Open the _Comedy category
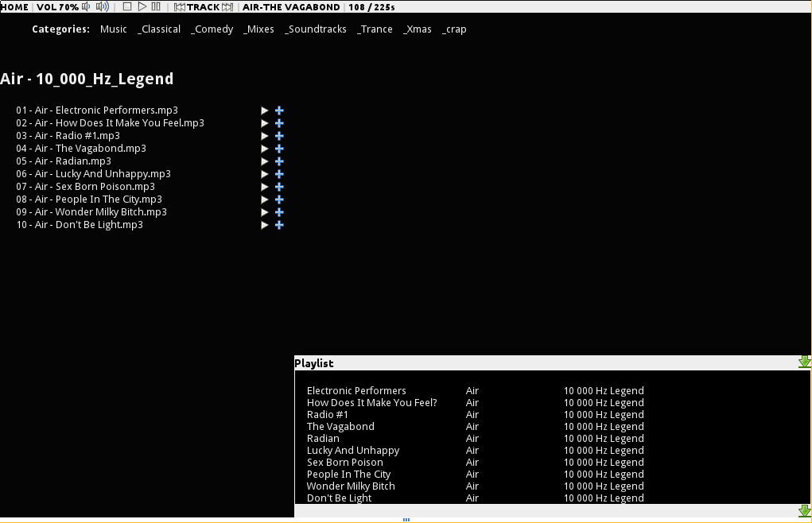 212,29
